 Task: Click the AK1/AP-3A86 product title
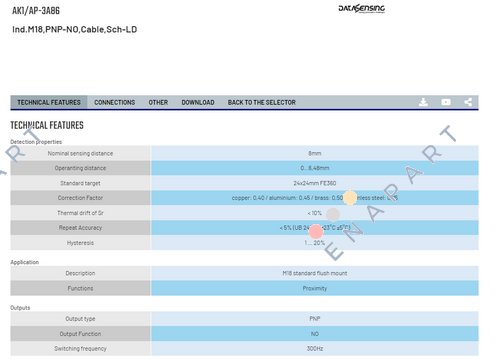36,11
